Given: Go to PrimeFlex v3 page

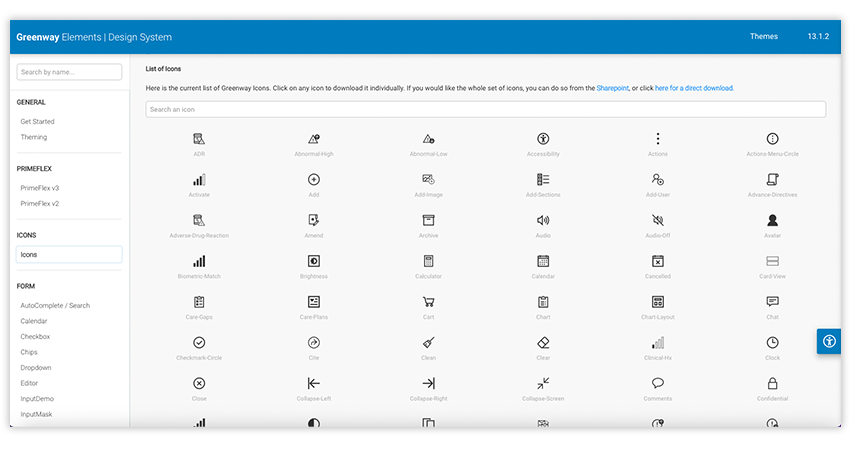Looking at the screenshot, I should click(x=40, y=188).
